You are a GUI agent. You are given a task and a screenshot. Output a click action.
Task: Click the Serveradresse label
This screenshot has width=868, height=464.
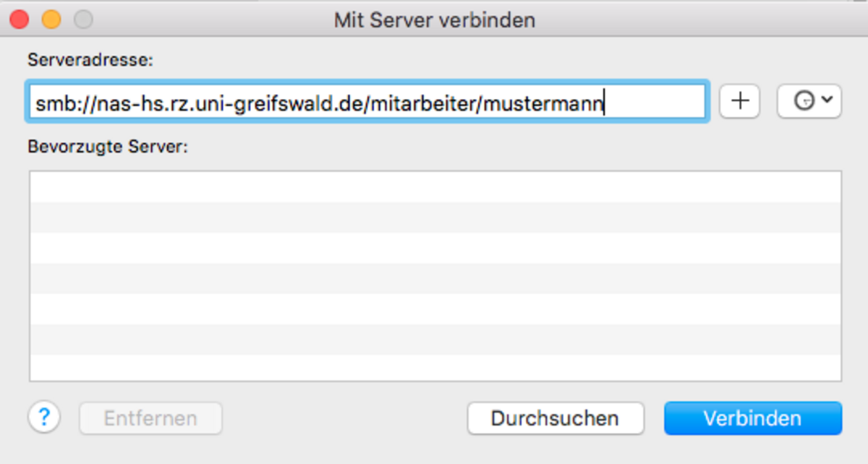point(90,61)
